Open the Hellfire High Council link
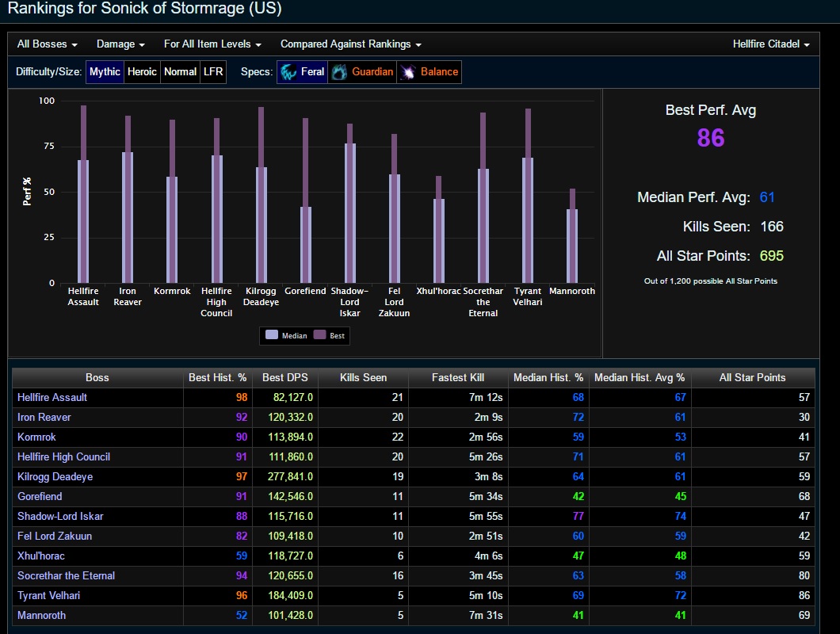 pos(63,456)
